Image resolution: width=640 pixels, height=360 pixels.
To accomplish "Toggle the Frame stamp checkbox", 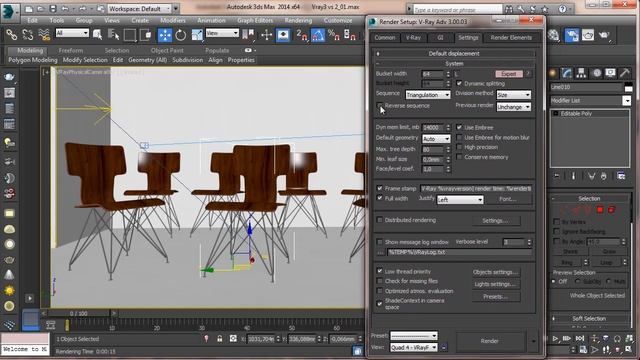I will click(380, 188).
